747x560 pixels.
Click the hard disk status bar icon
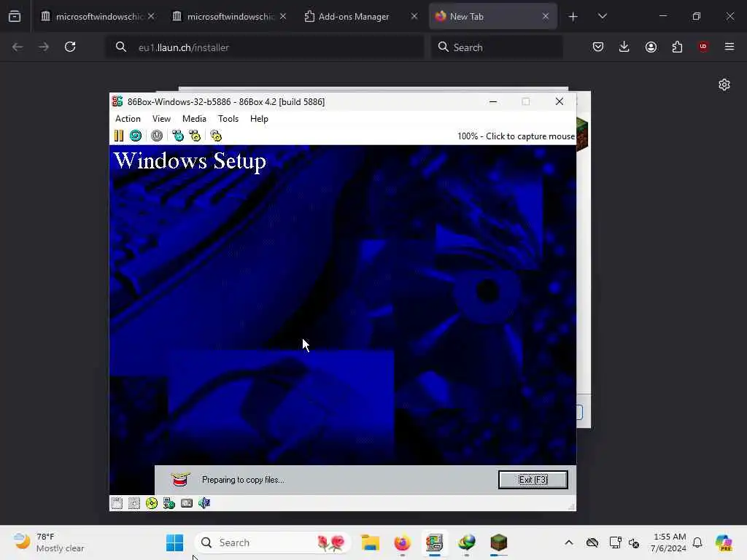click(169, 503)
